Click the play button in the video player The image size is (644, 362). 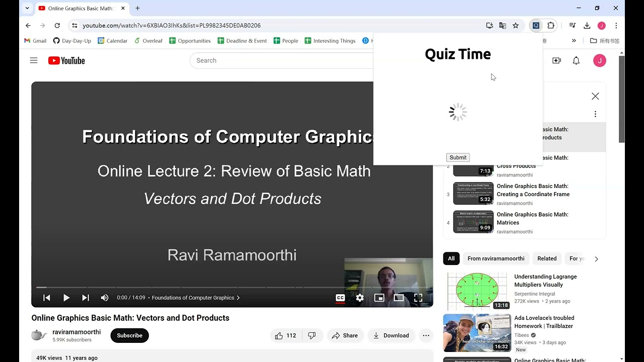(x=66, y=298)
